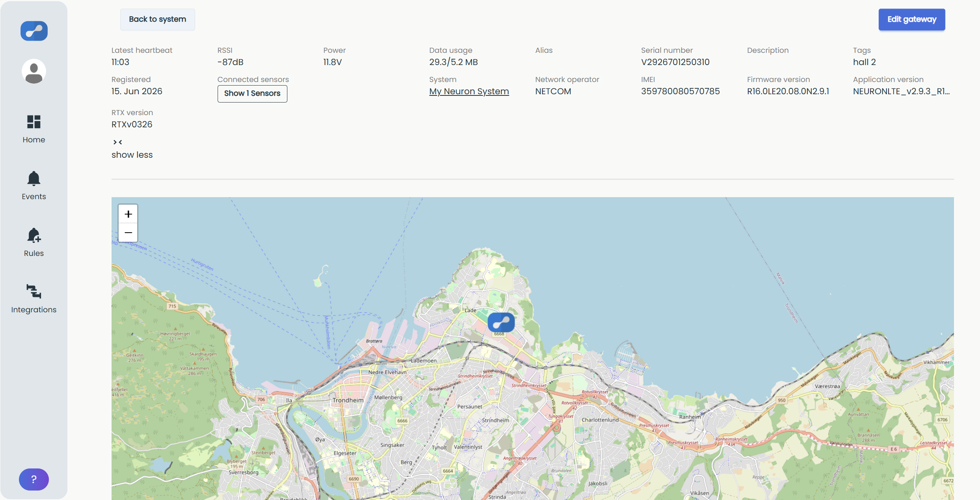The height and width of the screenshot is (500, 980).
Task: Click the Lade label on the map
Action: 470,310
